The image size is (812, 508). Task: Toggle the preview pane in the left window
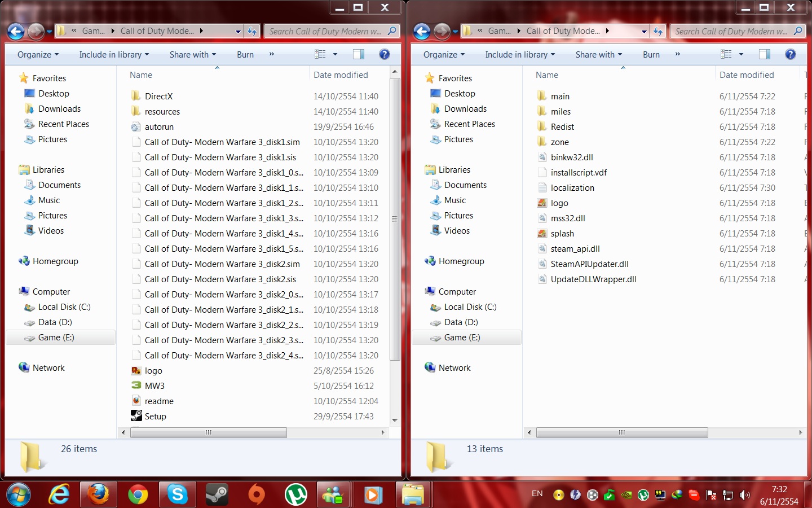(359, 54)
